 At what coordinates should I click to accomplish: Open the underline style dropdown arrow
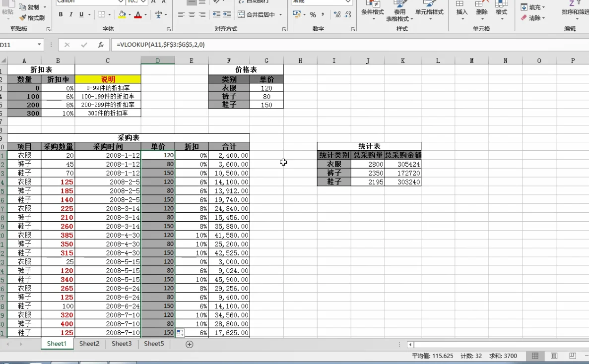point(89,15)
